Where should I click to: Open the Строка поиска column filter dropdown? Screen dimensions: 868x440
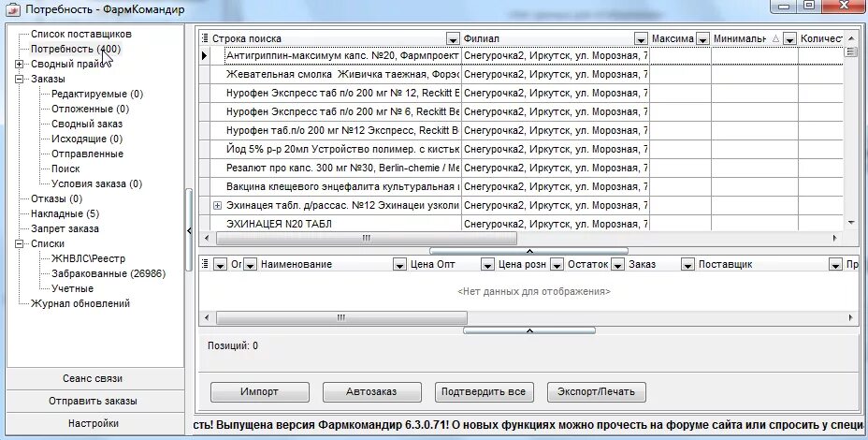tap(453, 39)
